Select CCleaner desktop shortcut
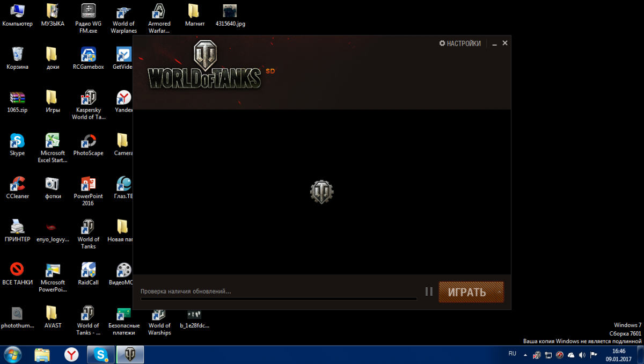 click(x=17, y=187)
